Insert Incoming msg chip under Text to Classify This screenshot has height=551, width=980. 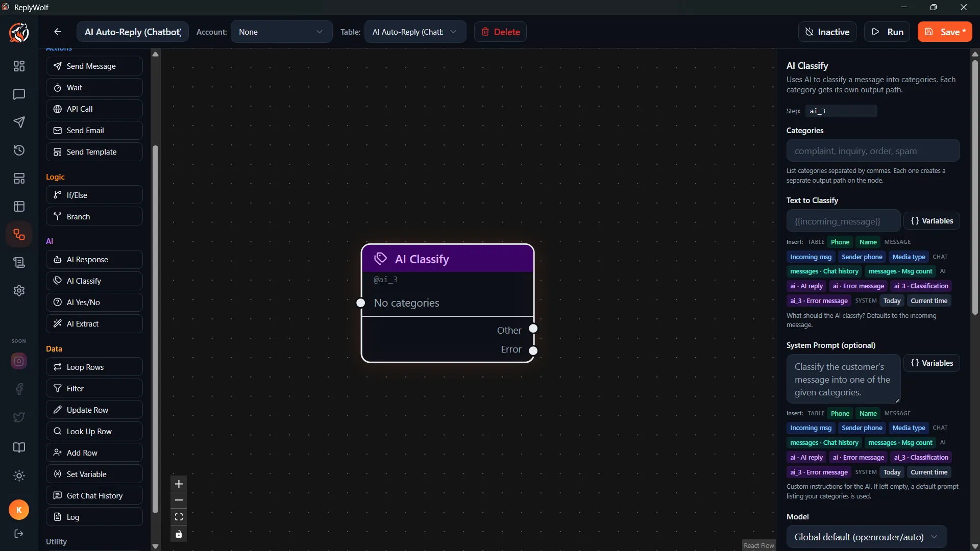(x=811, y=257)
